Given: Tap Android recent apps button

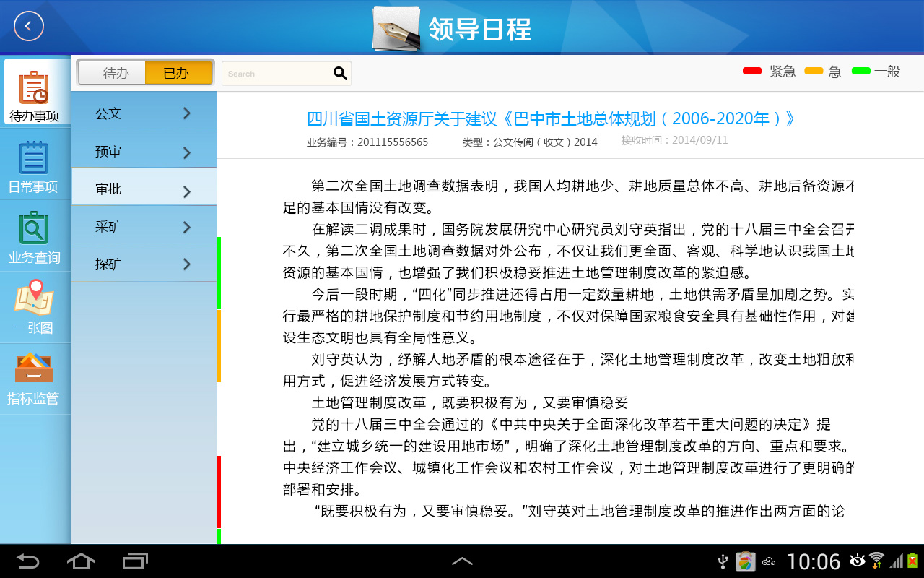Looking at the screenshot, I should [135, 561].
